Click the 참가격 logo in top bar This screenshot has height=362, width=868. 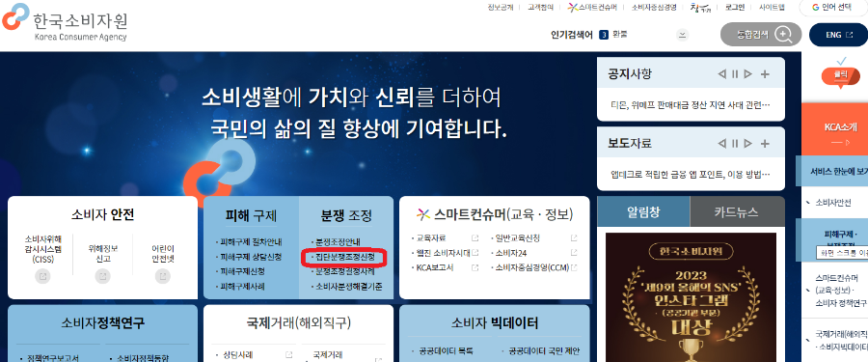tap(701, 7)
